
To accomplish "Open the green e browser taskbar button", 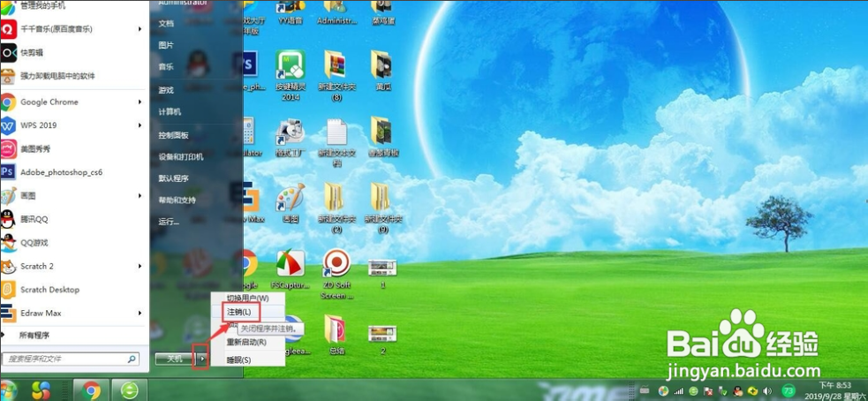I will coord(130,390).
